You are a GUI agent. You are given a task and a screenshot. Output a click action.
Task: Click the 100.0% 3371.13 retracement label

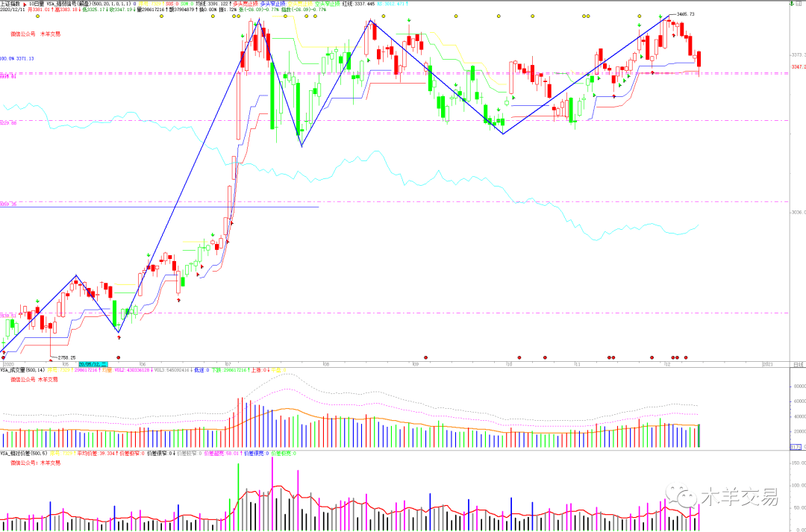(x=17, y=58)
